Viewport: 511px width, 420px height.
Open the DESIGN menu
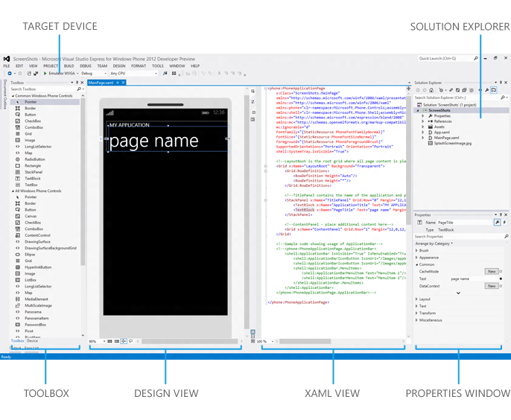tap(119, 66)
